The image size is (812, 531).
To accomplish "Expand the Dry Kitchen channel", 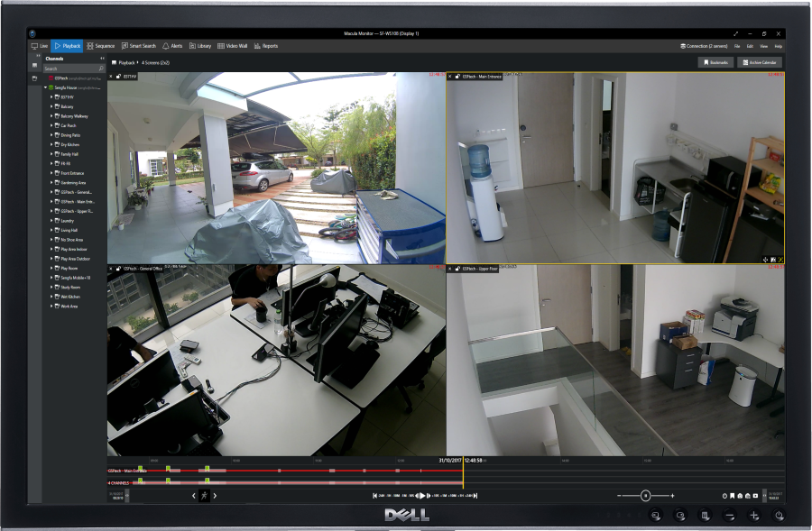I will click(51, 144).
